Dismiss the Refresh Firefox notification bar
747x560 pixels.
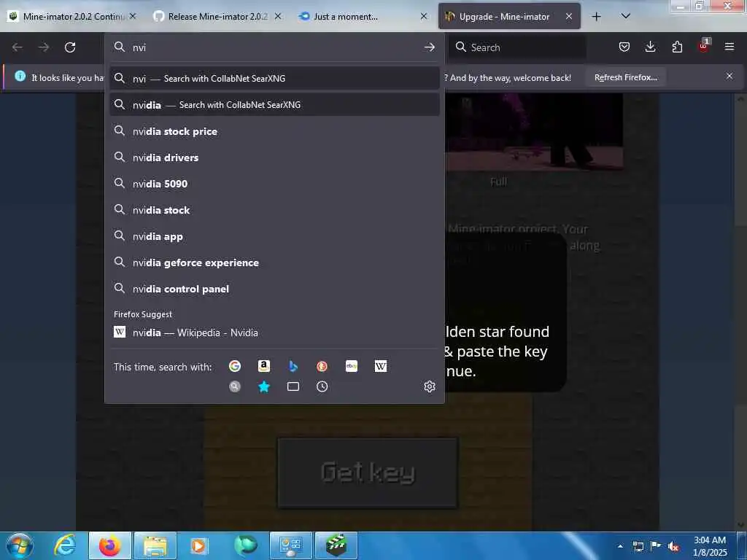729,76
